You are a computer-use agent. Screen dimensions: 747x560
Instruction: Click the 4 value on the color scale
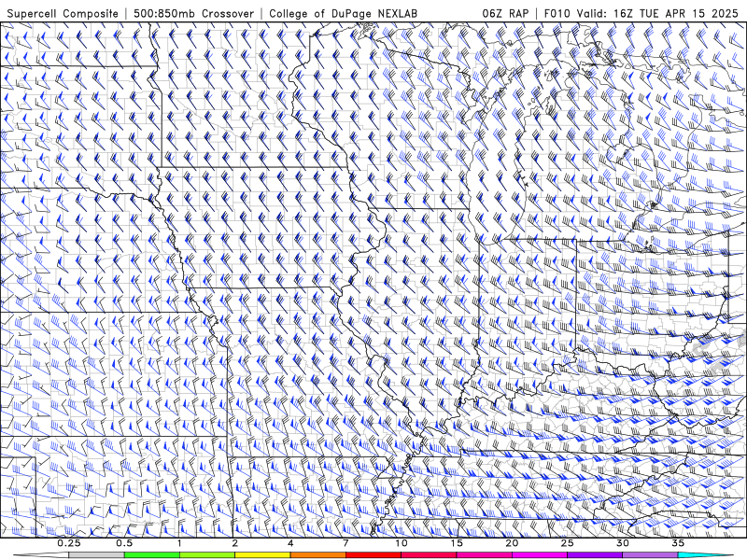click(x=290, y=543)
